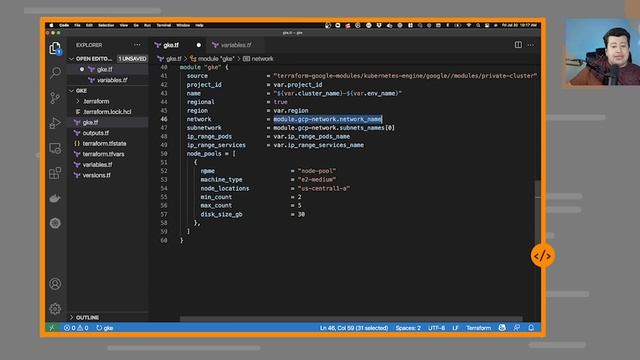Image resolution: width=640 pixels, height=360 pixels.
Task: Click '"e2-medium"' machine type value
Action: (x=317, y=180)
